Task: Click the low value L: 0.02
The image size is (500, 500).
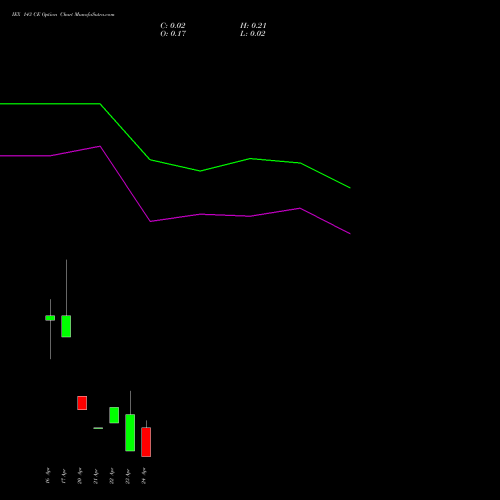Action: 253,34
